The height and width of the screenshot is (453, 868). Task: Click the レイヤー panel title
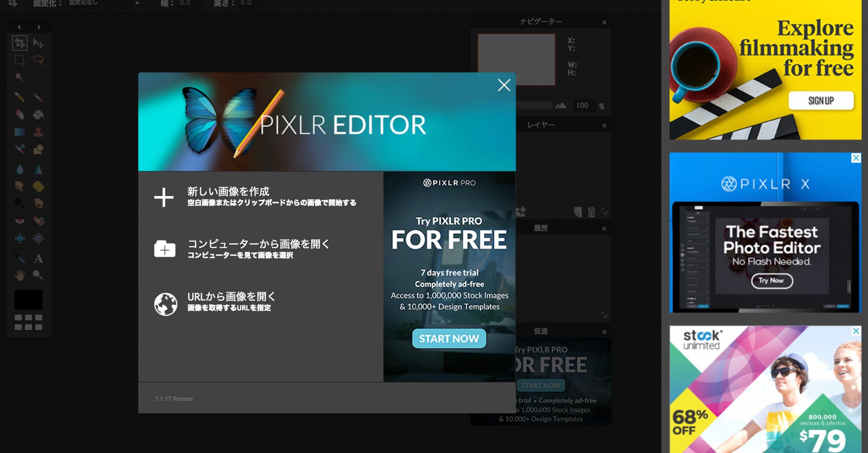[541, 125]
